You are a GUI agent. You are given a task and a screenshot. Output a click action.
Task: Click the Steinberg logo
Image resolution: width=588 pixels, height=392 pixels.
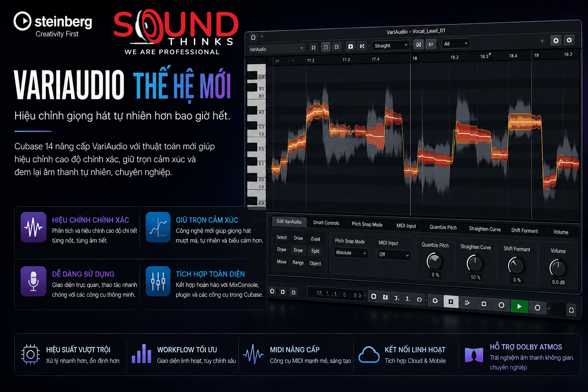click(x=53, y=25)
